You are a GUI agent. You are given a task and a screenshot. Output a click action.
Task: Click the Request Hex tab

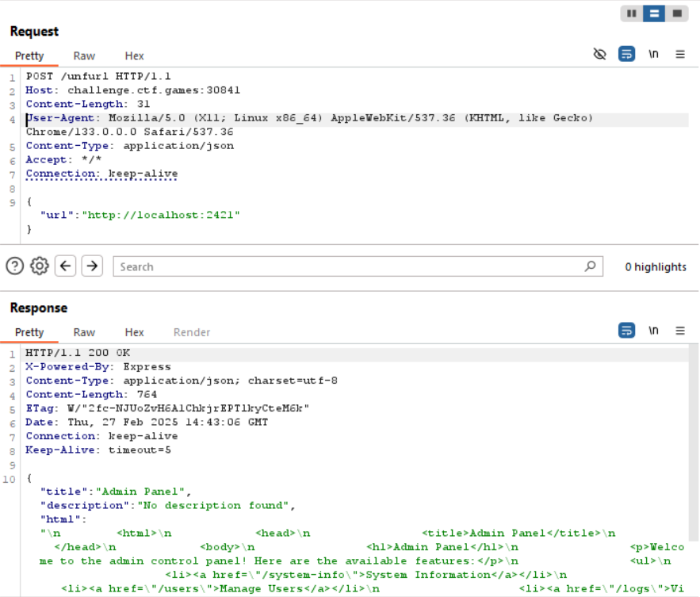tap(134, 55)
